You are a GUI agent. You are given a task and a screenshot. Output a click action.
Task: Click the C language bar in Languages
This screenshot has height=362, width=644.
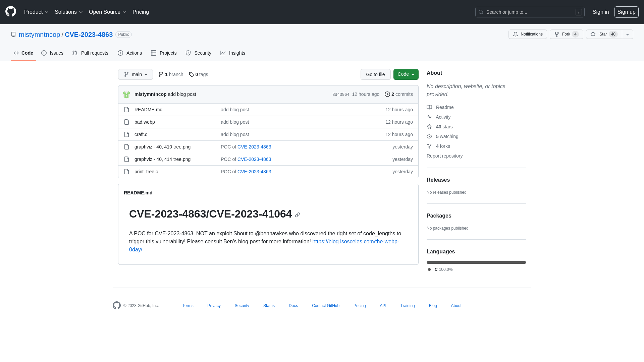pyautogui.click(x=476, y=262)
